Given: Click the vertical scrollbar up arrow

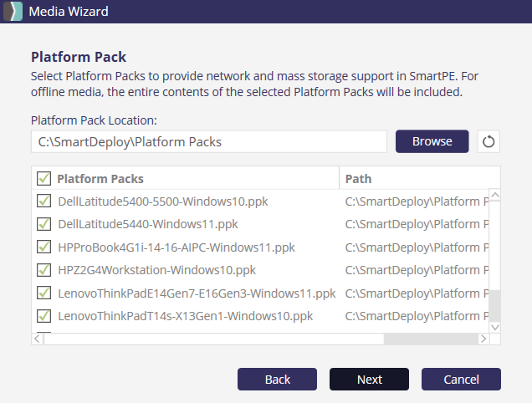Looking at the screenshot, I should (x=494, y=195).
